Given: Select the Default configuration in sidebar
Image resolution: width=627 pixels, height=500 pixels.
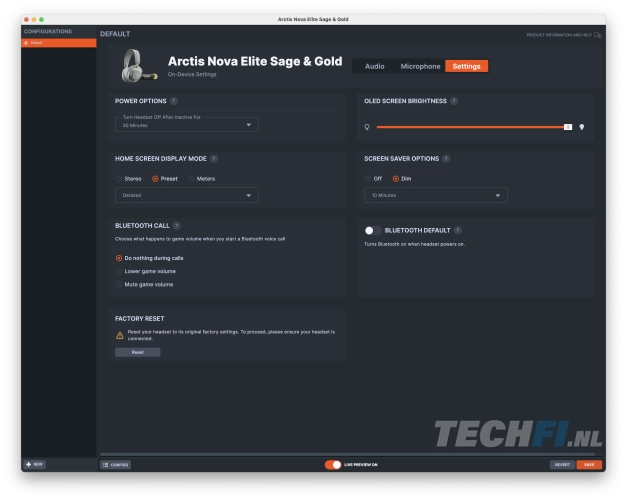Looking at the screenshot, I should 59,43.
